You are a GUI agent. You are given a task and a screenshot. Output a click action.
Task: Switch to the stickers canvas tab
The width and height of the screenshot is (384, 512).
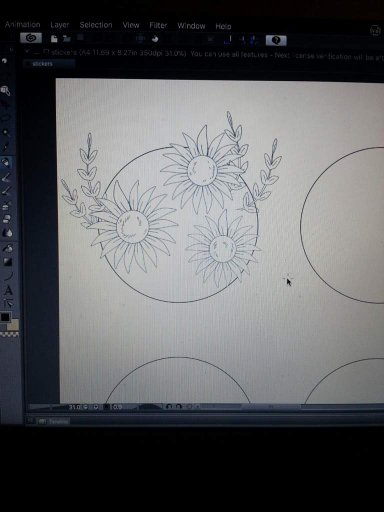(x=43, y=64)
